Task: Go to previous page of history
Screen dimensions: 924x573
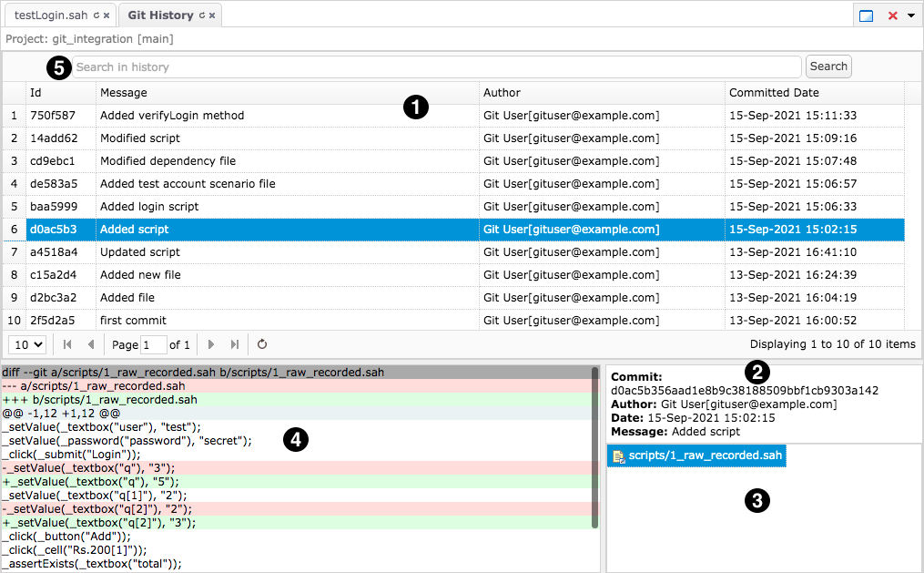Action: point(90,344)
